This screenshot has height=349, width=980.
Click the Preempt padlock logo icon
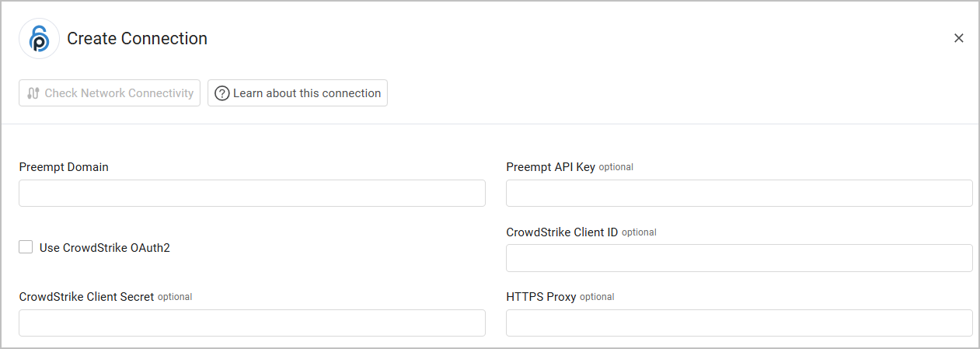(39, 39)
